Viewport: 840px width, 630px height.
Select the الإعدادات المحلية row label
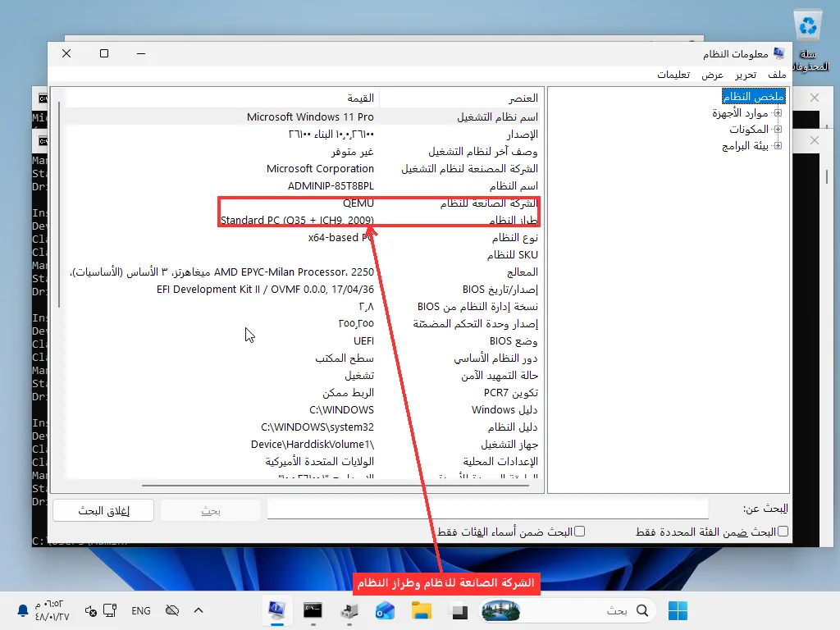click(x=500, y=461)
